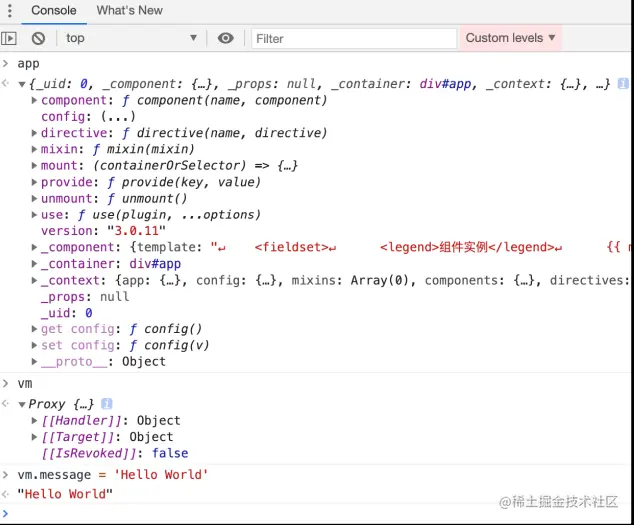The image size is (634, 525).
Task: Select the _props: null line
Action: tap(85, 296)
